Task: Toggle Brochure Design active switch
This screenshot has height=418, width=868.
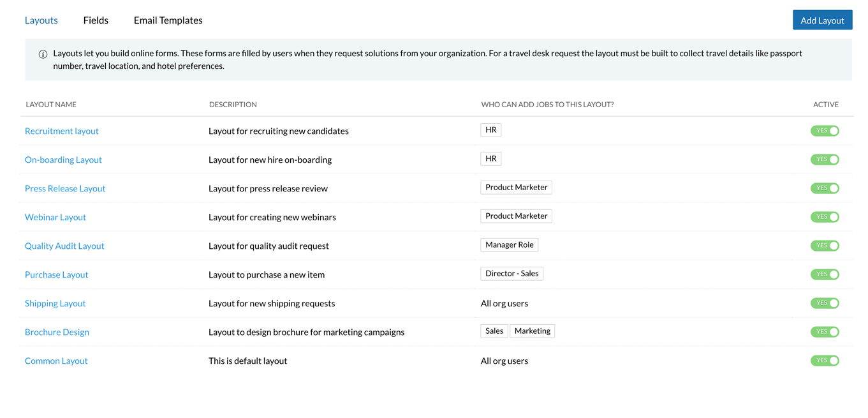Action: [825, 332]
